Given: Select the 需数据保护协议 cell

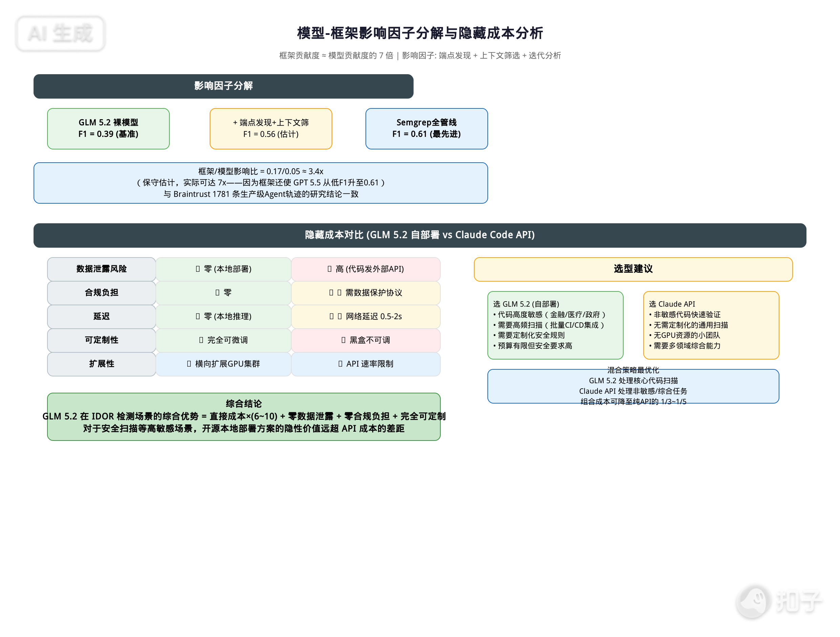Looking at the screenshot, I should tap(366, 292).
